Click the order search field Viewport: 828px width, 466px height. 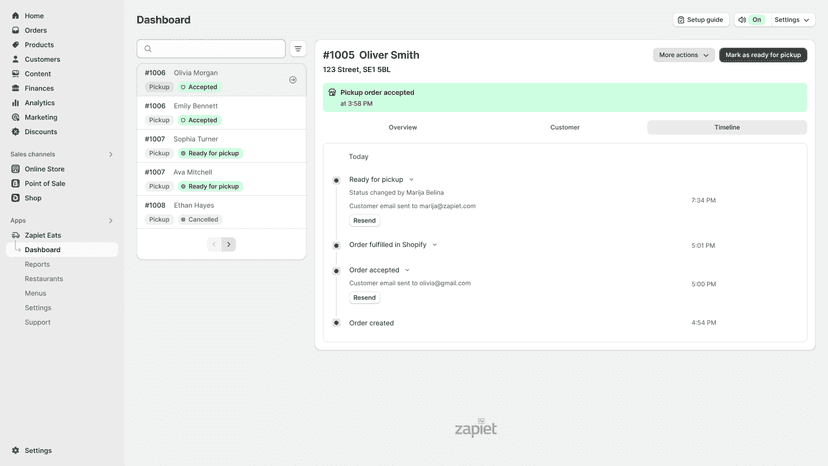click(x=211, y=49)
